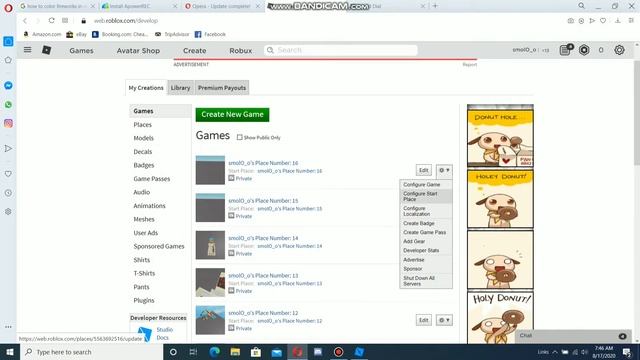640x360 pixels.
Task: Reload the page with refresh icon
Action: coord(51,20)
